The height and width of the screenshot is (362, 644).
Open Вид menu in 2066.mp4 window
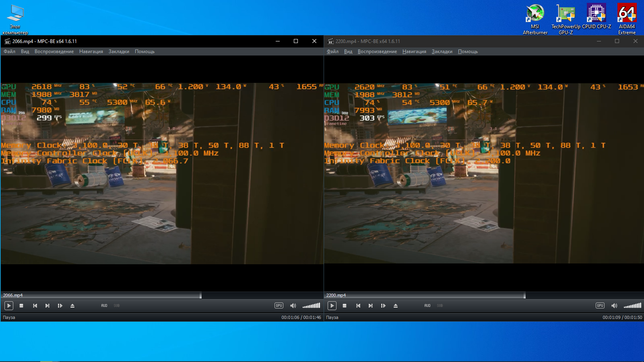[25, 51]
